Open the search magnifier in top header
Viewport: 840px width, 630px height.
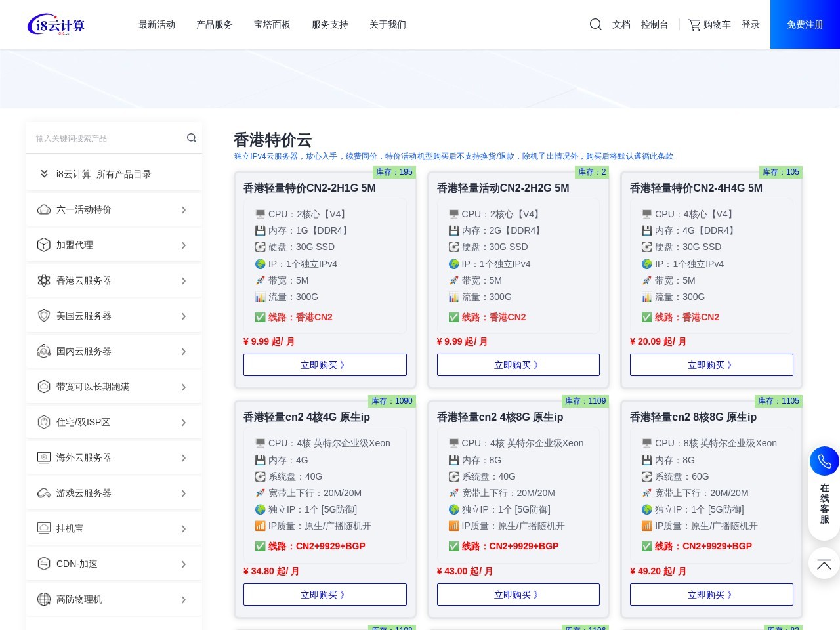[596, 24]
